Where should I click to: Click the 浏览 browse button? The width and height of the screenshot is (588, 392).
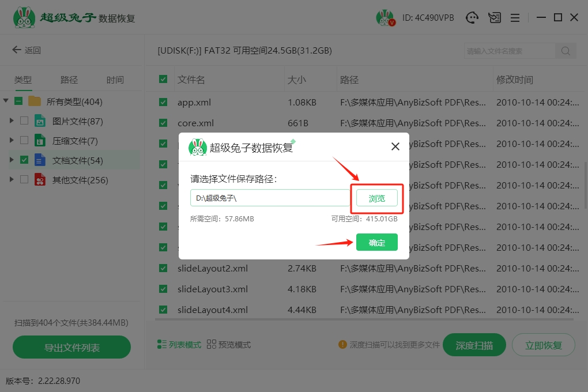(x=376, y=198)
